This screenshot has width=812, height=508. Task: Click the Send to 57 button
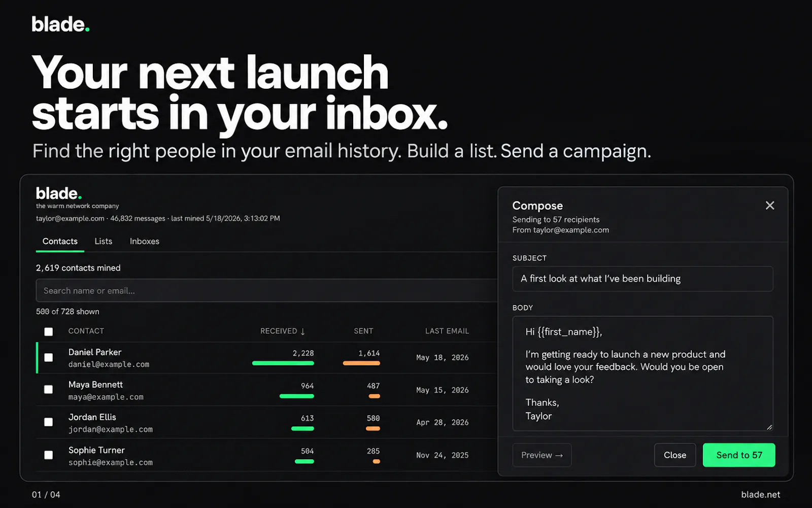pyautogui.click(x=739, y=455)
